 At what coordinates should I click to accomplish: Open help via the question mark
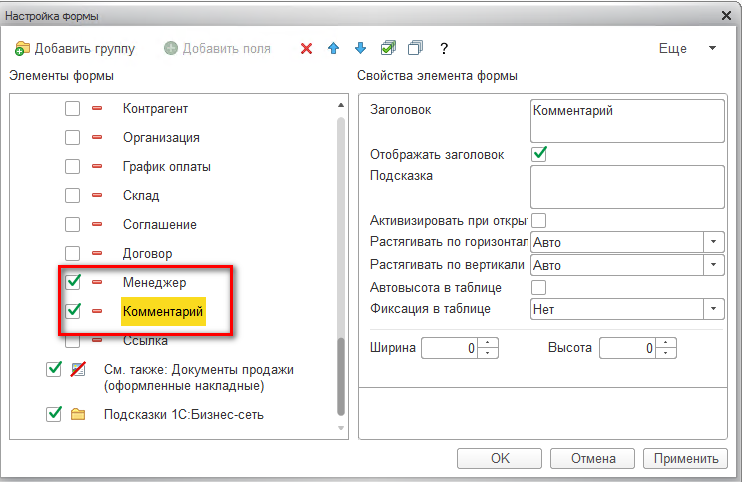443,48
